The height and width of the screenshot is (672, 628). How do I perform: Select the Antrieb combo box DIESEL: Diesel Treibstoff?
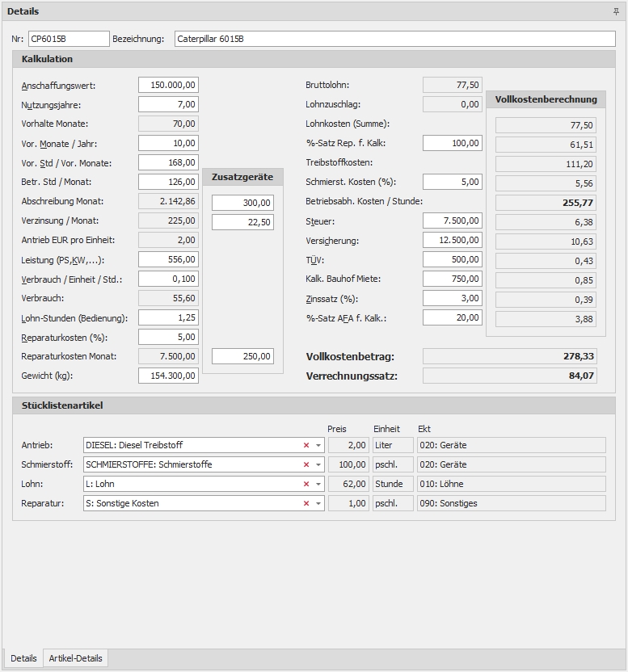pyautogui.click(x=204, y=445)
